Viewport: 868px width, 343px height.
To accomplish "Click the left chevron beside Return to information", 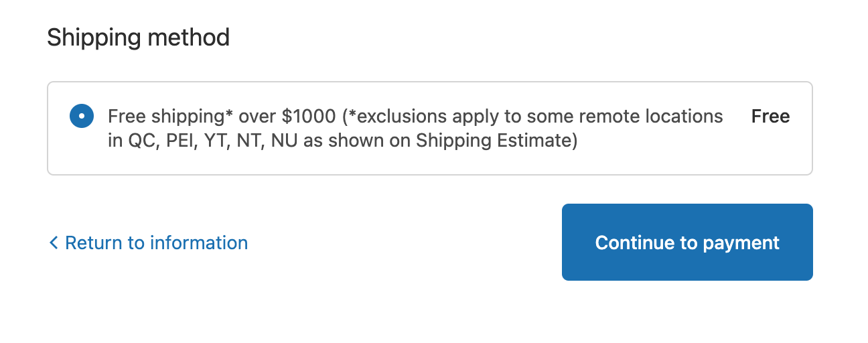I will (54, 243).
